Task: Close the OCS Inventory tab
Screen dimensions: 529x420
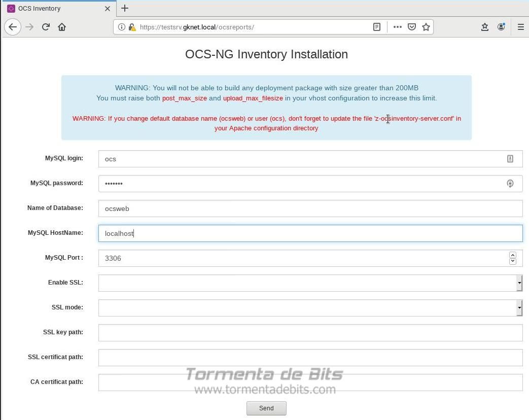Action: [108, 9]
